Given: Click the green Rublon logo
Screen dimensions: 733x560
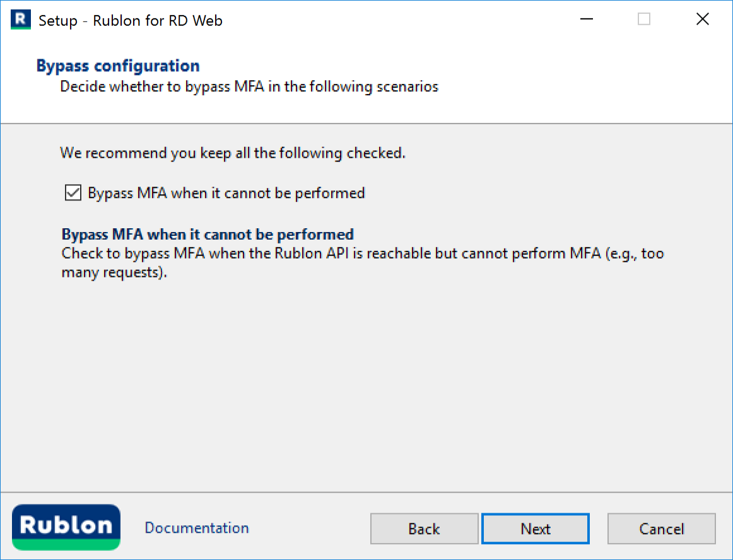Looking at the screenshot, I should [66, 527].
